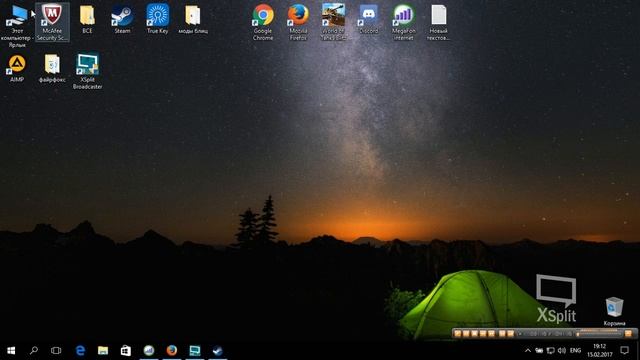Open the Windows Start menu
This screenshot has height=360, width=640.
click(x=11, y=351)
